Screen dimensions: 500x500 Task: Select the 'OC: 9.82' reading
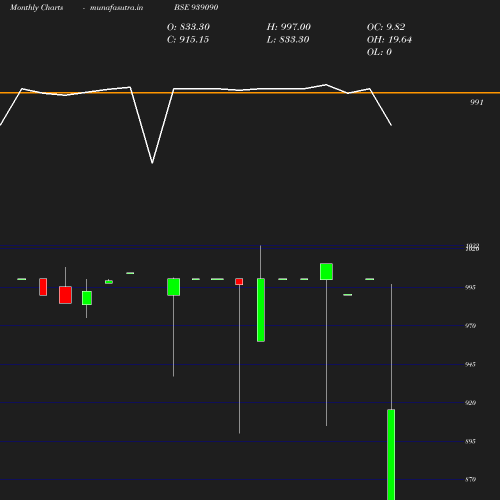pos(386,27)
